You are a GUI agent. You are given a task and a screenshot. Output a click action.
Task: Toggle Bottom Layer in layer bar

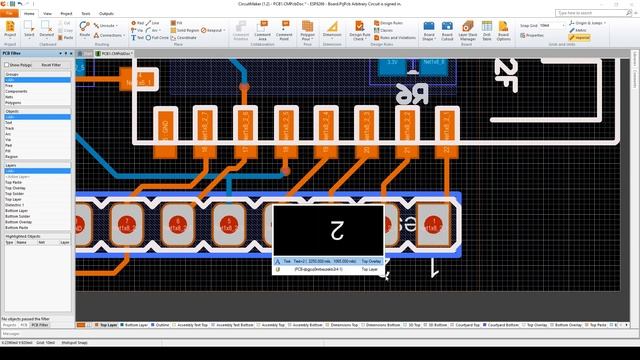click(x=134, y=325)
